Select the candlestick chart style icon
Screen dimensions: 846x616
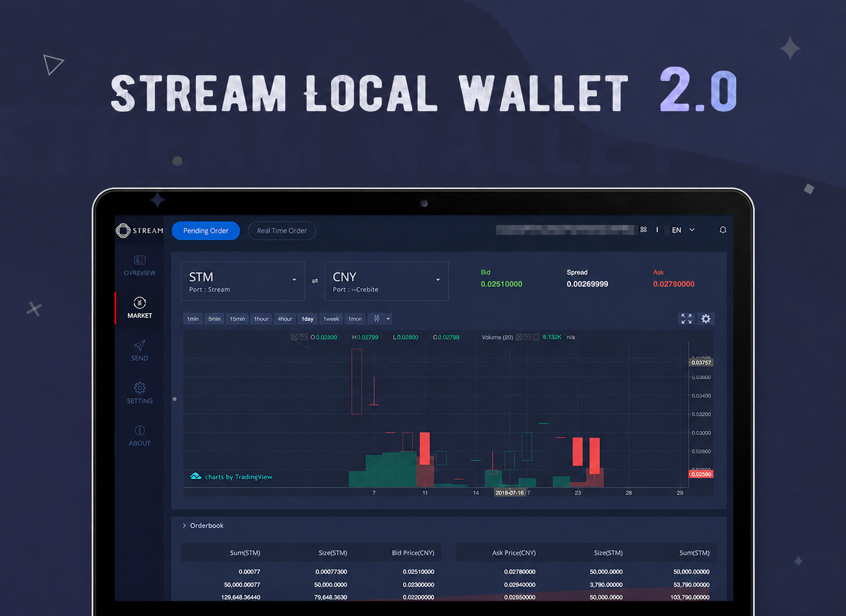click(x=376, y=319)
